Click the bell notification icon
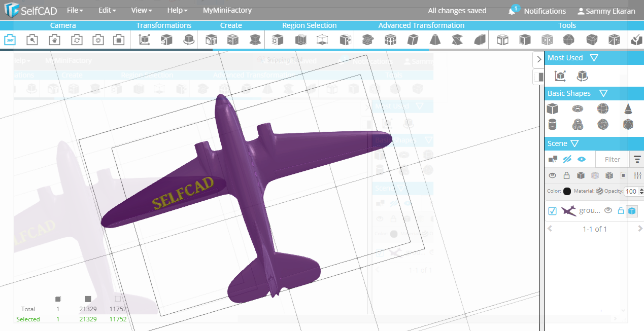This screenshot has height=331, width=644. [x=512, y=11]
